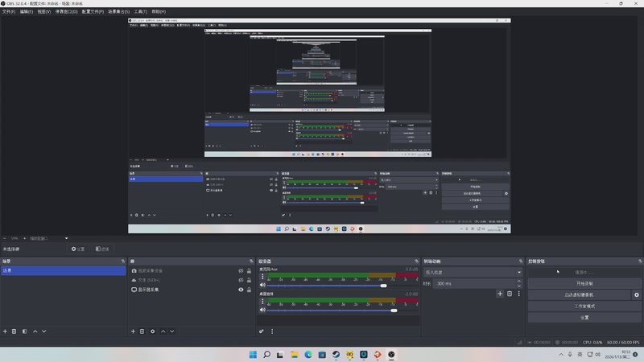The height and width of the screenshot is (362, 644).
Task: Open the 停靠窗口(D) menu
Action: tap(66, 11)
